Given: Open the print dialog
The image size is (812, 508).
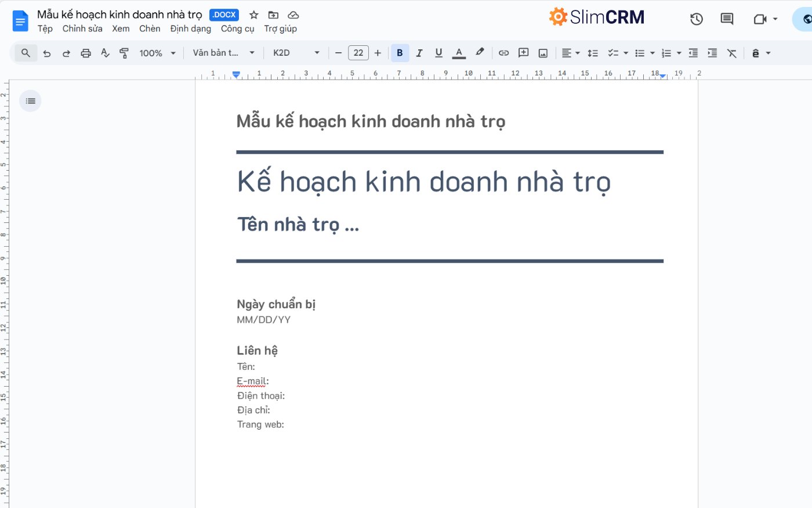Looking at the screenshot, I should pos(86,53).
